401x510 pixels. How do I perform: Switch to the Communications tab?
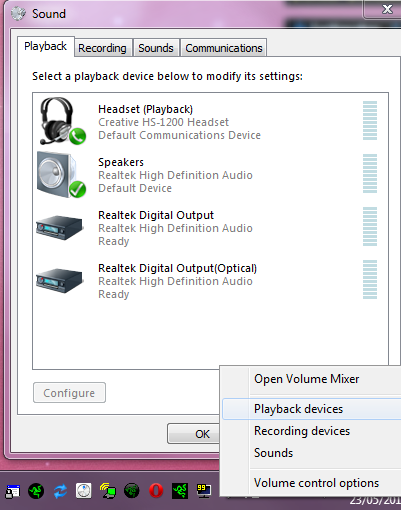(x=224, y=48)
